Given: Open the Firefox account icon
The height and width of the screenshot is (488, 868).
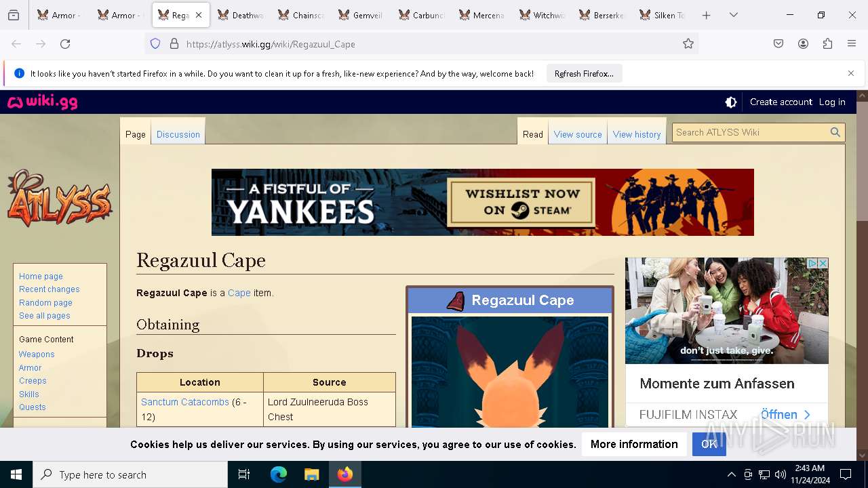Looking at the screenshot, I should tap(803, 44).
